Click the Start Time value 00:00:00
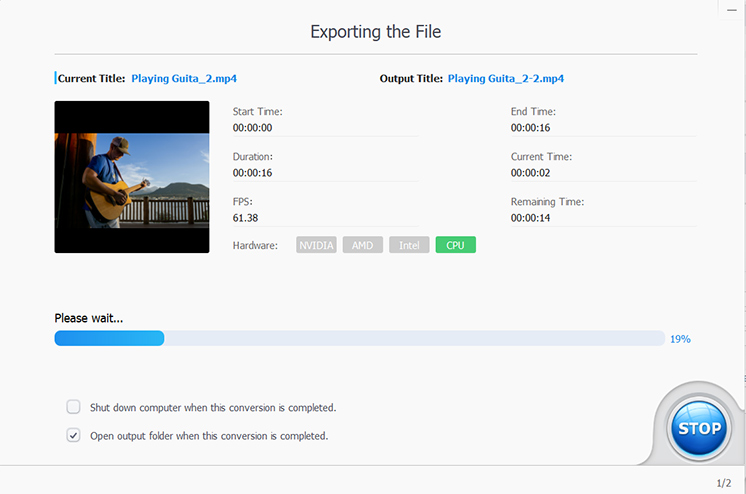Viewport: 746px width, 494px height. click(252, 128)
